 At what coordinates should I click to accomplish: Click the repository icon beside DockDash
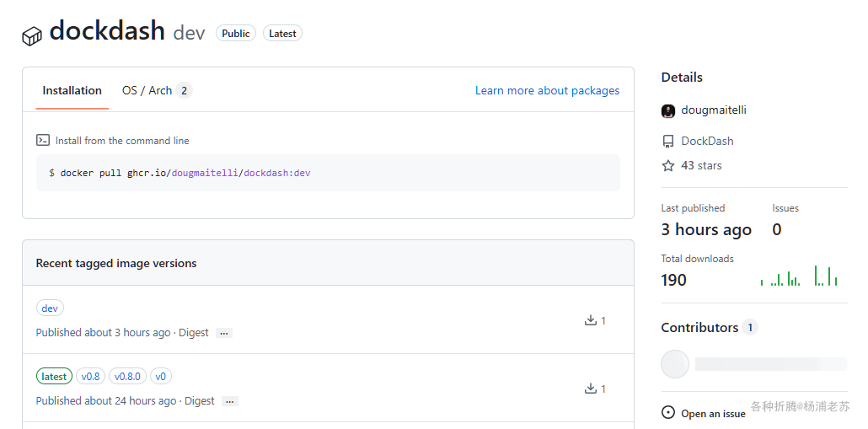(668, 141)
